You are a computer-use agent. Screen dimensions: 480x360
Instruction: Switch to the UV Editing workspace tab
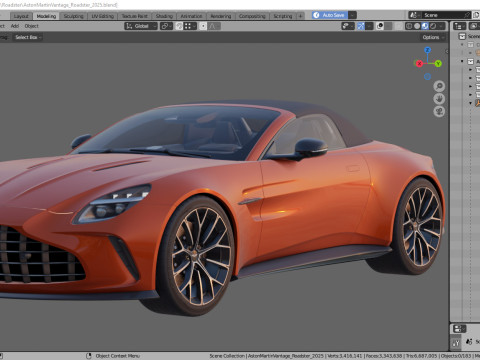point(102,16)
